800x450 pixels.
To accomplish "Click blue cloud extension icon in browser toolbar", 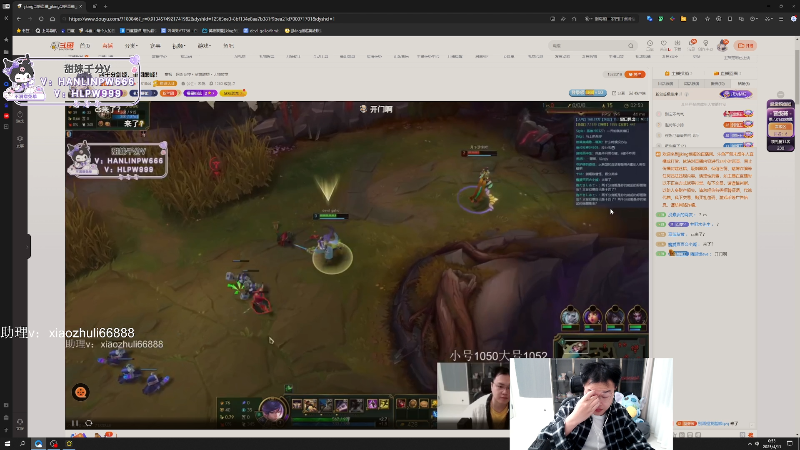I will 649,19.
